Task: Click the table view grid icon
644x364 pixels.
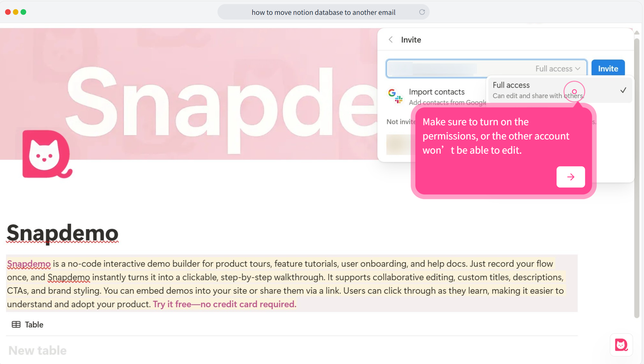Action: click(16, 325)
